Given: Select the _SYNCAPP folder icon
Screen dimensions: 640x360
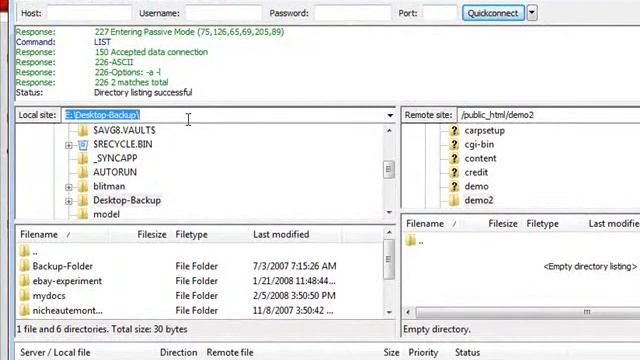Looking at the screenshot, I should 83,158.
